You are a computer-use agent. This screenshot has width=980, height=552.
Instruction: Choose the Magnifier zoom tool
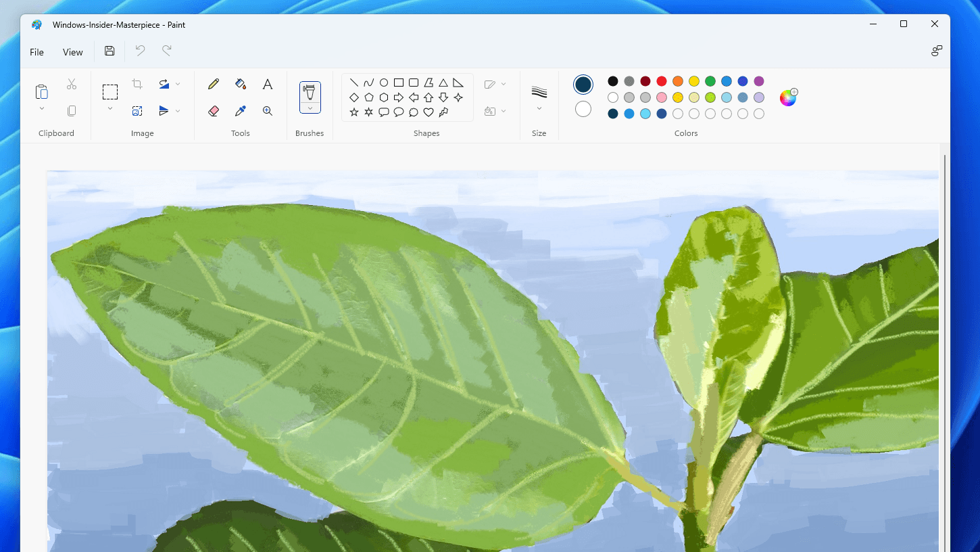[x=268, y=111]
